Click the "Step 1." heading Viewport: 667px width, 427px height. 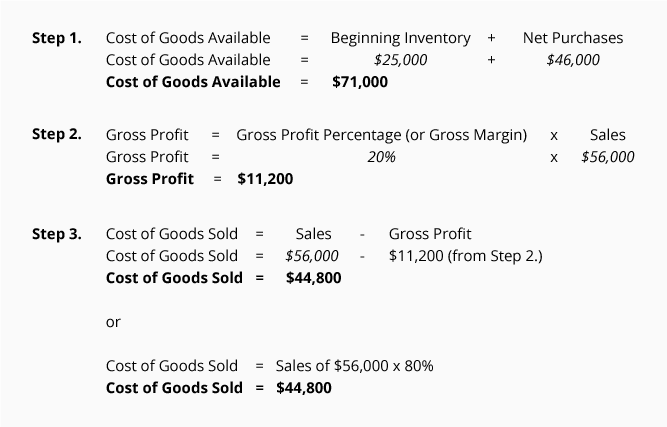pyautogui.click(x=57, y=38)
